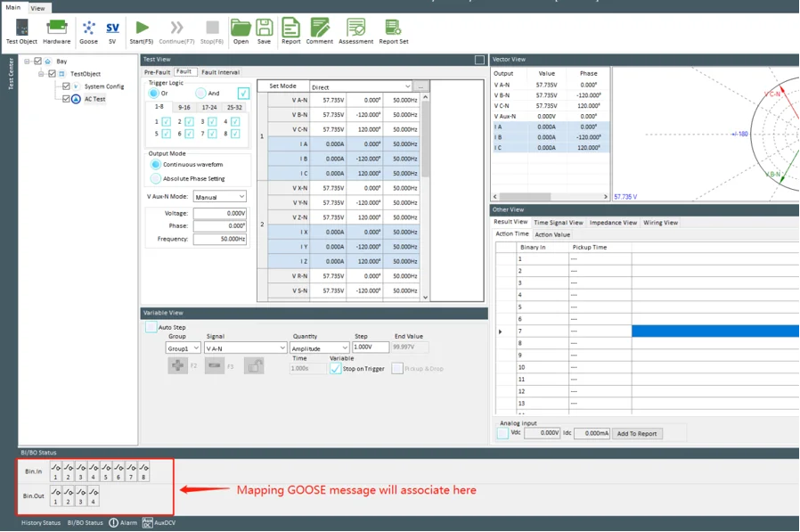Viewport: 800px width, 532px height.
Task: Open History Status in status bar
Action: tap(41, 523)
